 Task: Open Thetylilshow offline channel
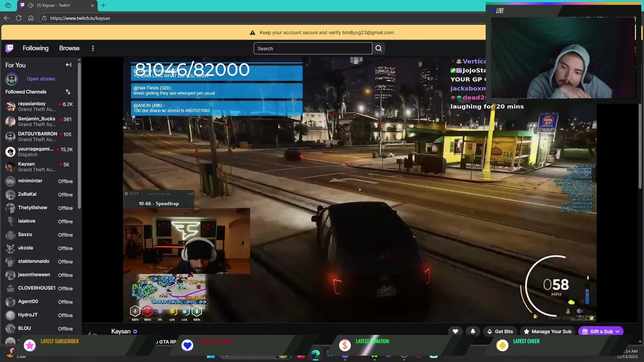click(x=39, y=208)
